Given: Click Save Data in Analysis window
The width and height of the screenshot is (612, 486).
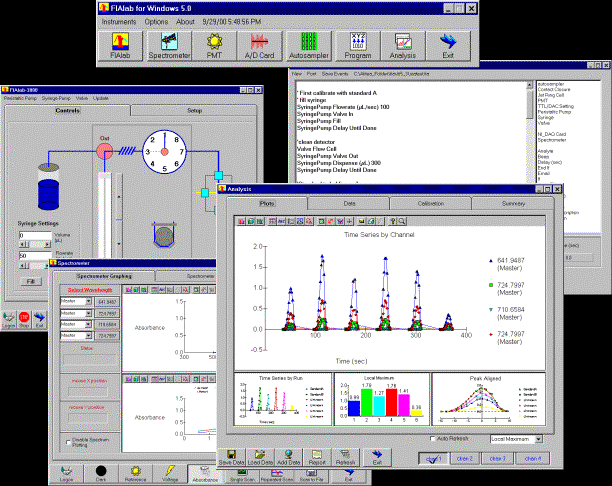Looking at the screenshot, I should tap(231, 457).
